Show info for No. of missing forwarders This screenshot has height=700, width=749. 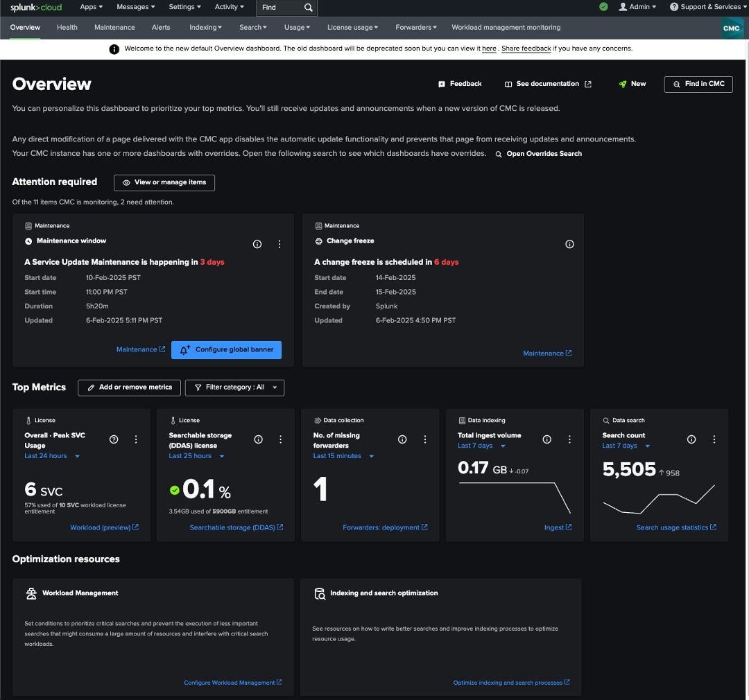coord(403,439)
